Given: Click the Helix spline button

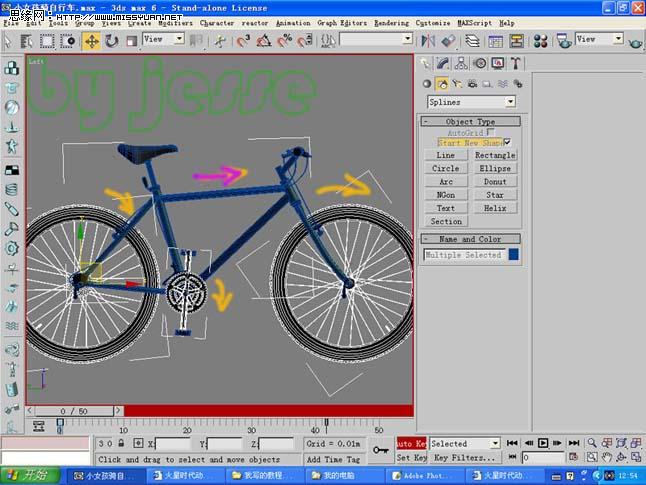Looking at the screenshot, I should pos(495,208).
